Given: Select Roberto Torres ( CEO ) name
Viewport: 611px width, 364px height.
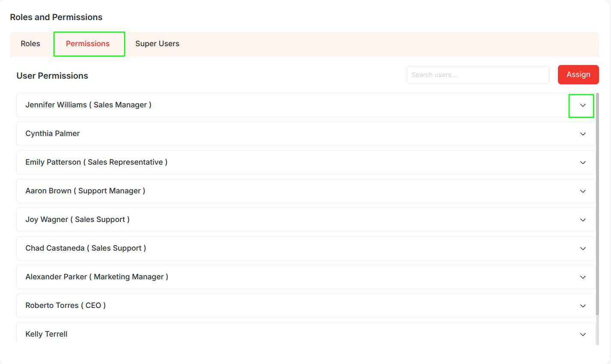Looking at the screenshot, I should pos(66,305).
